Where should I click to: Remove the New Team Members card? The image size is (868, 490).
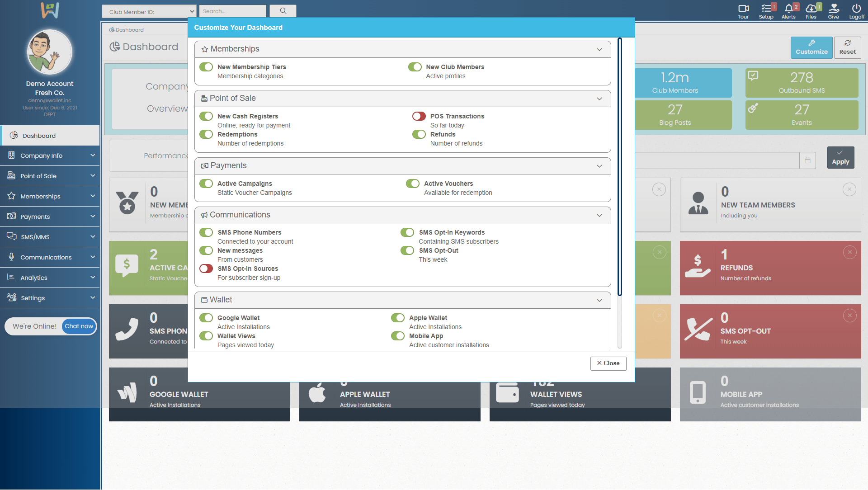point(849,189)
